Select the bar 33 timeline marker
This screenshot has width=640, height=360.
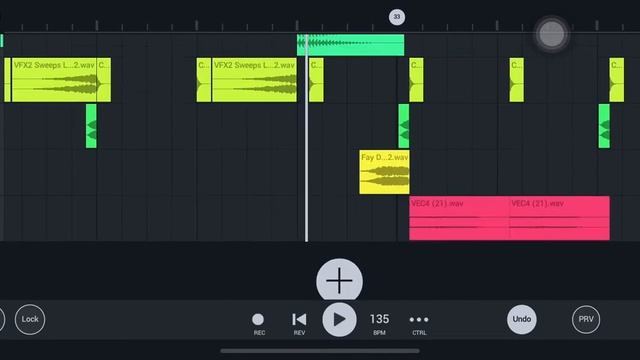pos(396,17)
